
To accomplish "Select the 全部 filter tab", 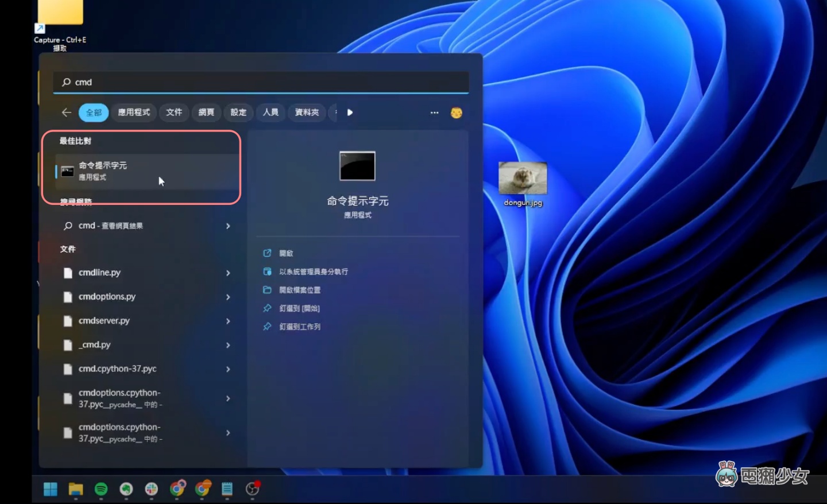I will click(x=94, y=113).
